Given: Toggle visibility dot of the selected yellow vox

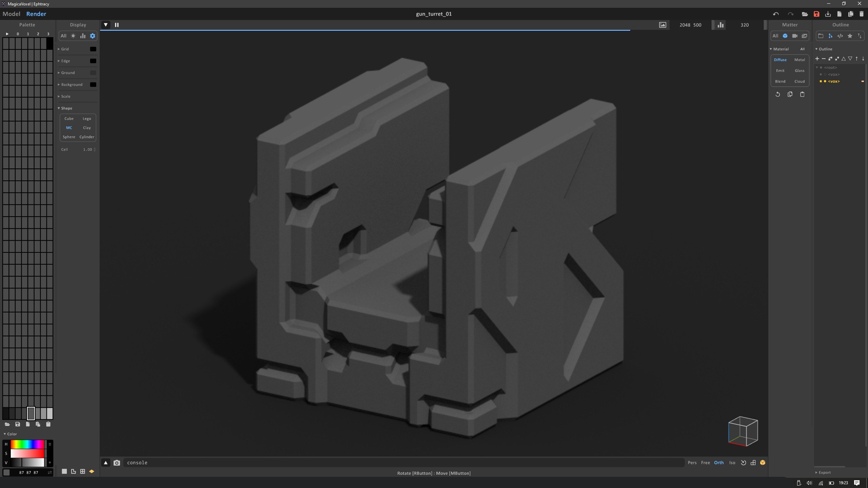Looking at the screenshot, I should pyautogui.click(x=825, y=81).
